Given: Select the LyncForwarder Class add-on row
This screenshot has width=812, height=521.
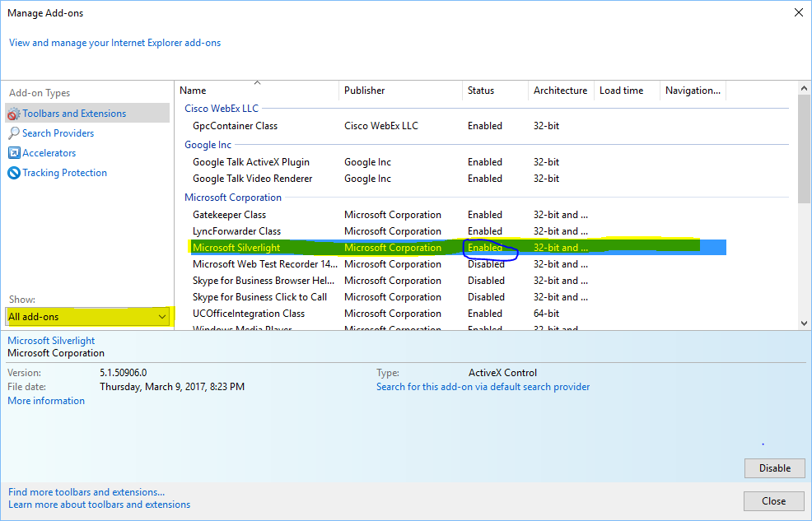Looking at the screenshot, I should coord(459,231).
